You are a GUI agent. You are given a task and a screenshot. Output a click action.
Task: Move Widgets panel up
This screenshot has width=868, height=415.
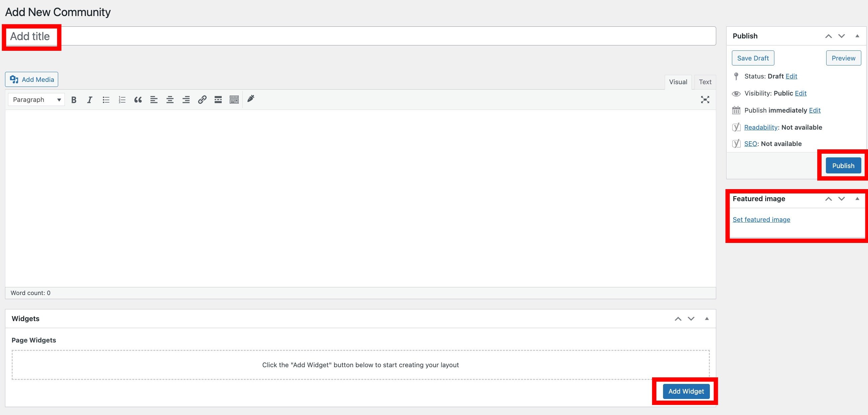pyautogui.click(x=678, y=319)
